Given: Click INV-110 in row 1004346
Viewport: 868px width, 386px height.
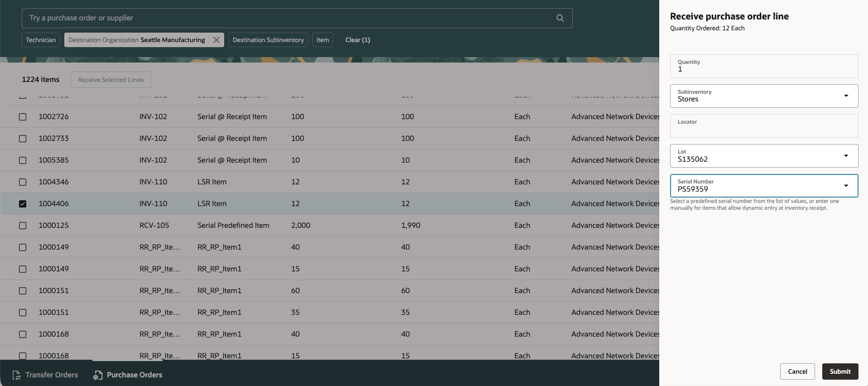Looking at the screenshot, I should coord(153,182).
